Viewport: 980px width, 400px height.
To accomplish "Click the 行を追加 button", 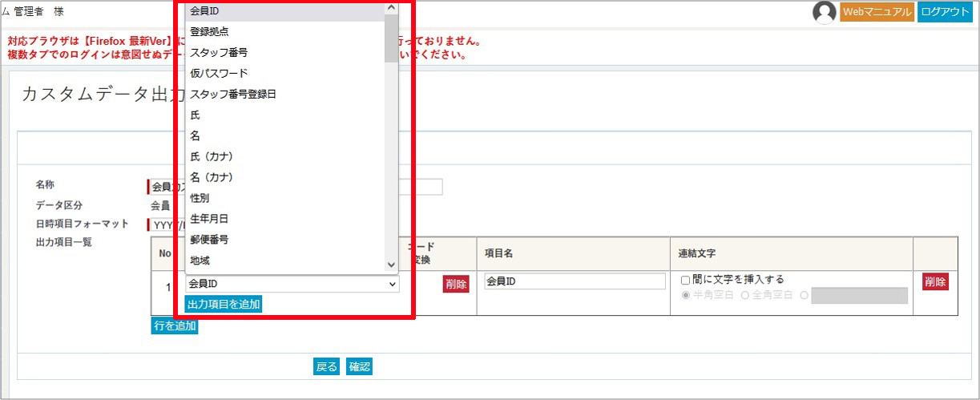I will [175, 325].
